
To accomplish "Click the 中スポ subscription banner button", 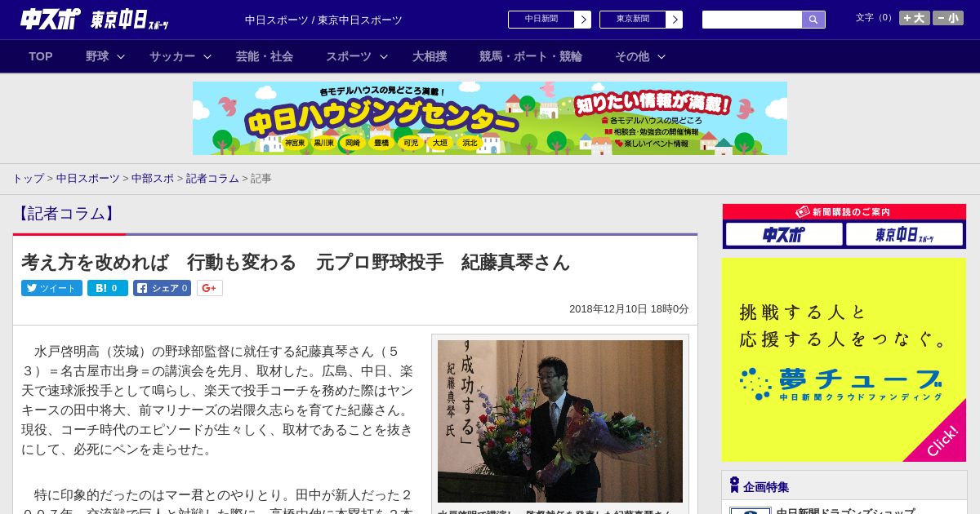I will click(x=784, y=235).
